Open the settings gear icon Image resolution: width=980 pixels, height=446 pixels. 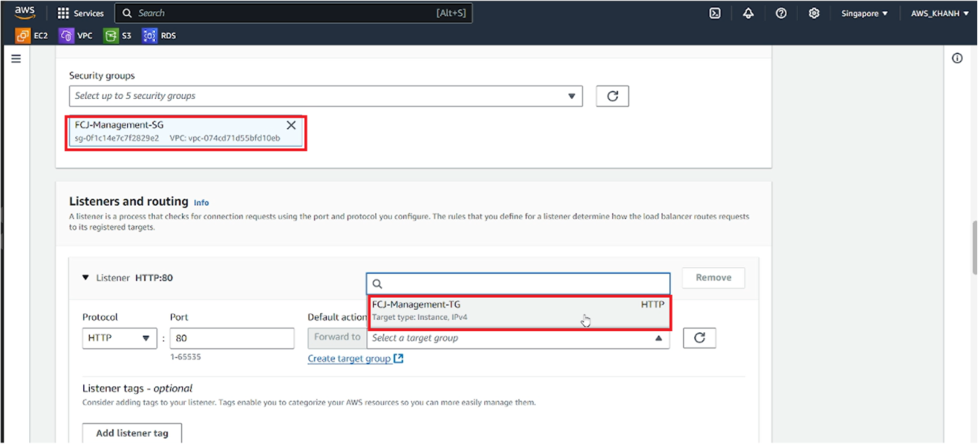coord(814,13)
